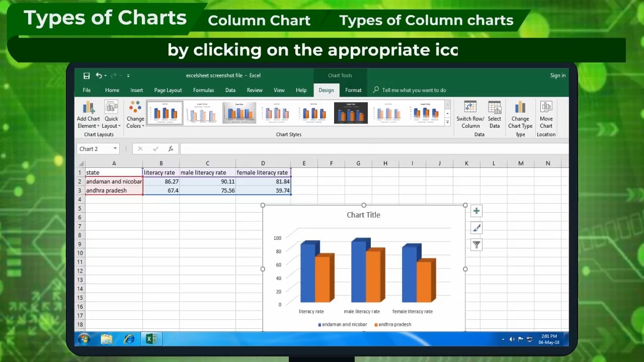Open the Windows Start menu
This screenshot has height=362, width=644.
click(x=84, y=339)
